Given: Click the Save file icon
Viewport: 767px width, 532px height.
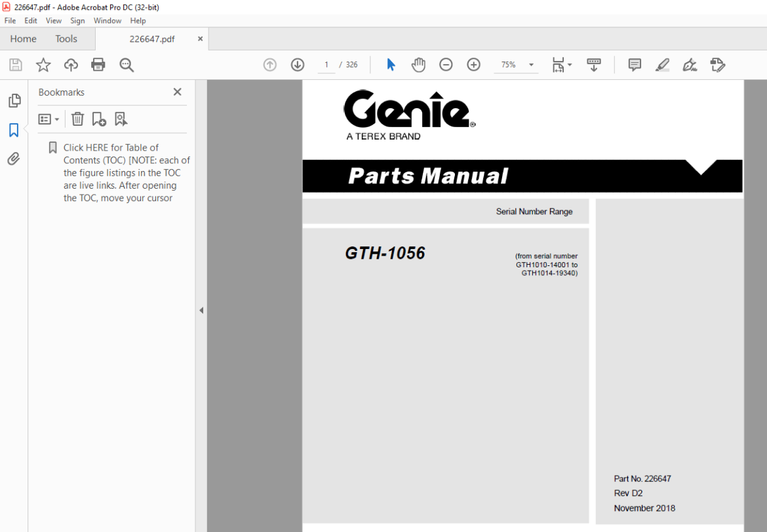Looking at the screenshot, I should tap(16, 65).
